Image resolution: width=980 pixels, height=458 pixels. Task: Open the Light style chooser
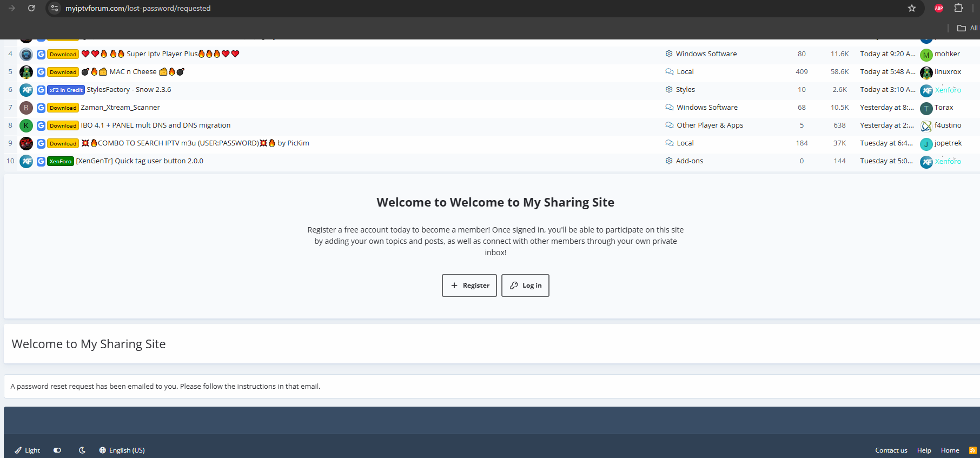28,450
